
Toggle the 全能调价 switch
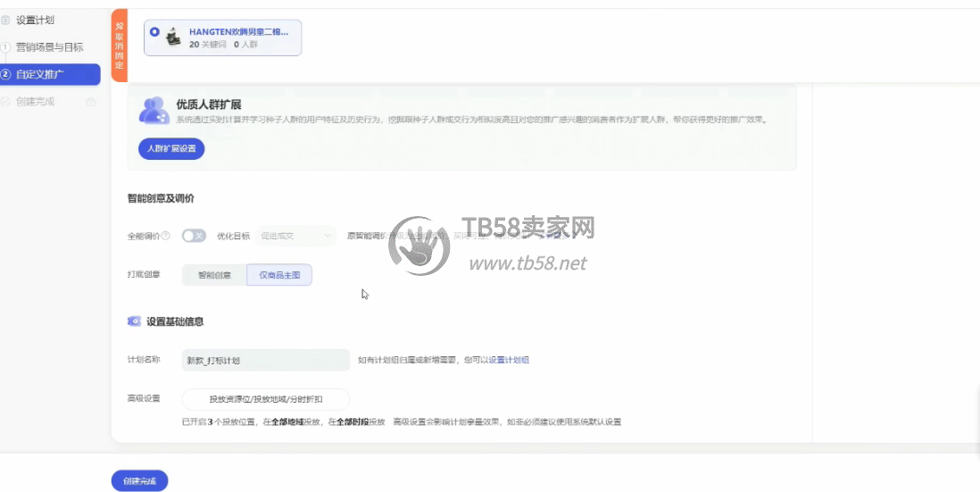[194, 237]
